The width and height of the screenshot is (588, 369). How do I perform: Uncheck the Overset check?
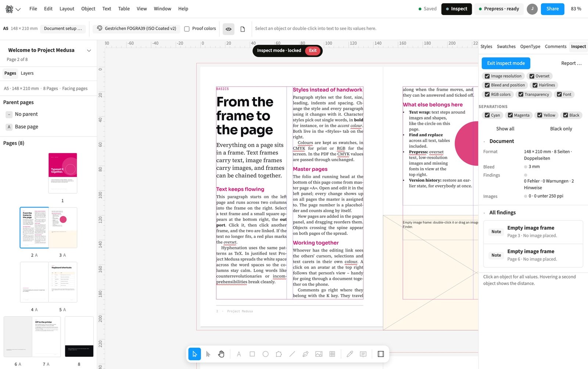(532, 76)
